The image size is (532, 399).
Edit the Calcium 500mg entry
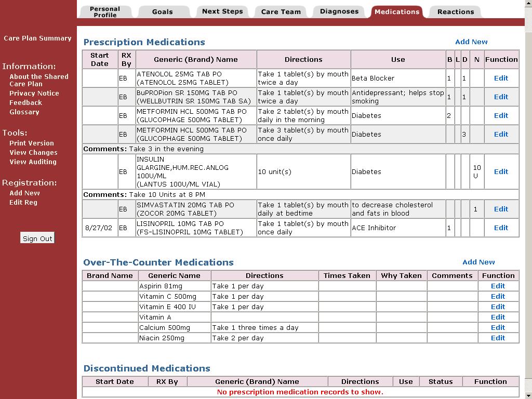[498, 327]
